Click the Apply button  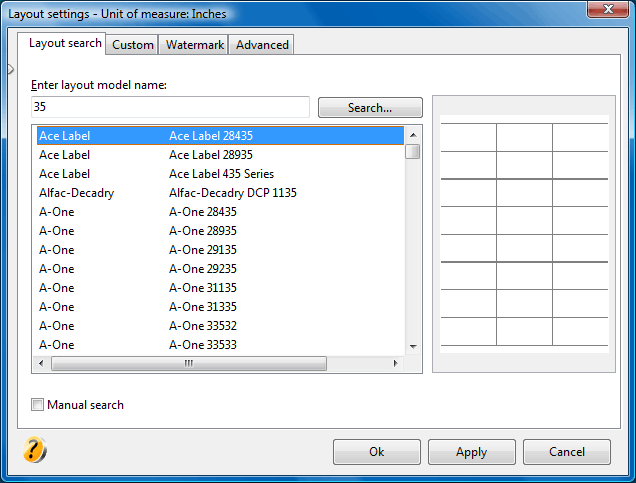pyautogui.click(x=471, y=452)
